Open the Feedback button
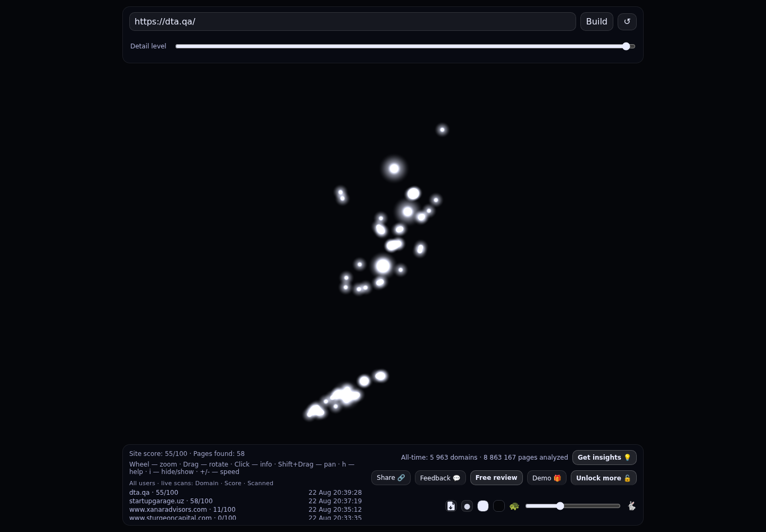766x532 pixels. (440, 478)
